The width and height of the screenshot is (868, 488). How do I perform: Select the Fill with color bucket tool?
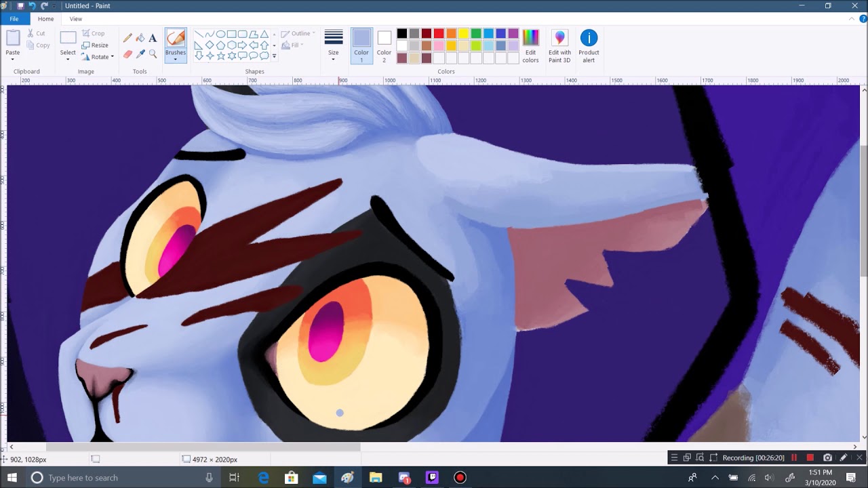click(140, 38)
